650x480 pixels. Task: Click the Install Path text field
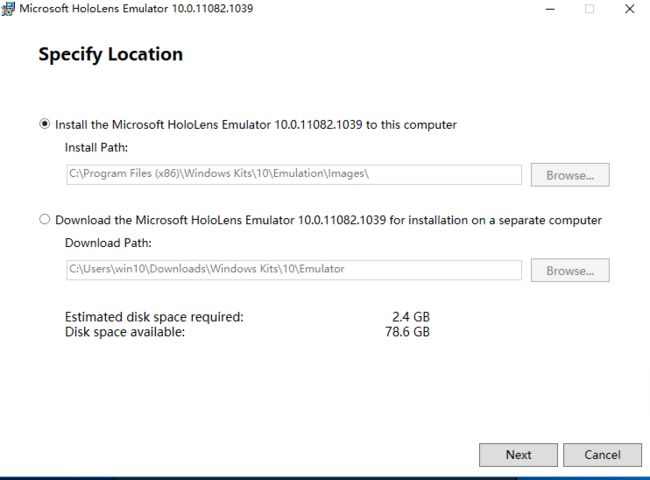click(294, 175)
